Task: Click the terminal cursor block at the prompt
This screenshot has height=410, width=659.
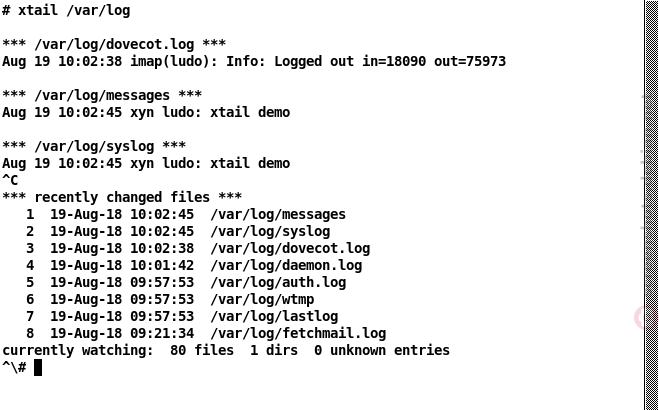Action: coord(38,368)
